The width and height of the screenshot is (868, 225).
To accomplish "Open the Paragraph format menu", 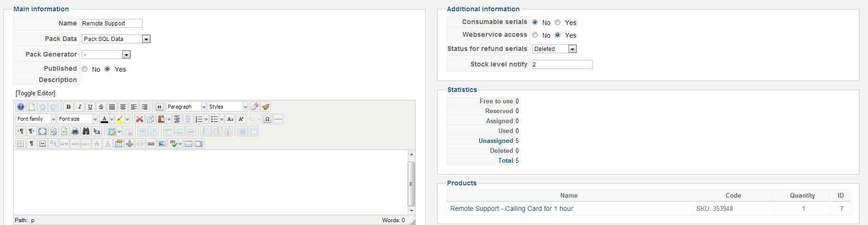I will click(204, 107).
